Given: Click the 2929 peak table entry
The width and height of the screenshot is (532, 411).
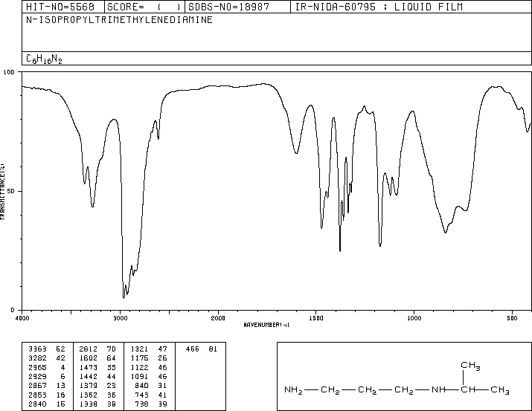Looking at the screenshot, I should point(46,376).
